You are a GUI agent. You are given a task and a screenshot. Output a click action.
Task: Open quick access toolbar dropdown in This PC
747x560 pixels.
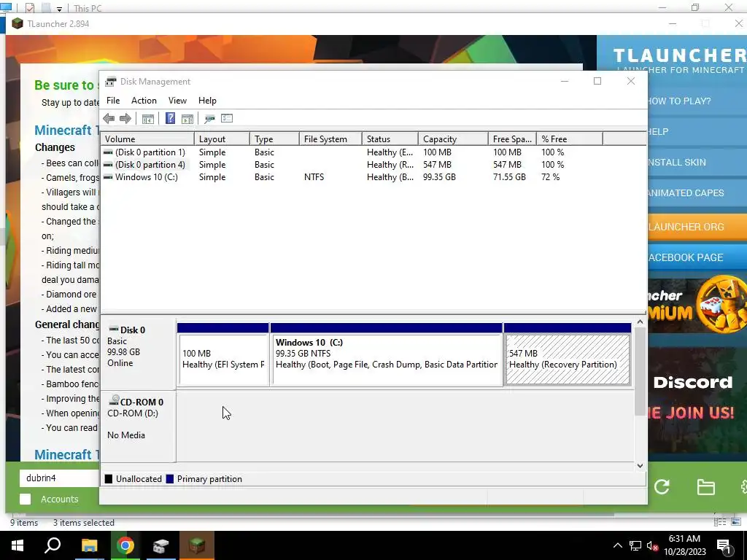[x=59, y=9]
